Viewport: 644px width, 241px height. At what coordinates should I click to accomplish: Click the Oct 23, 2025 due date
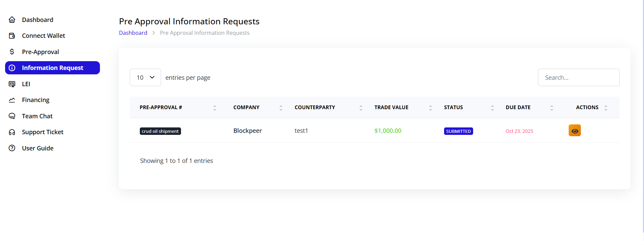519,131
